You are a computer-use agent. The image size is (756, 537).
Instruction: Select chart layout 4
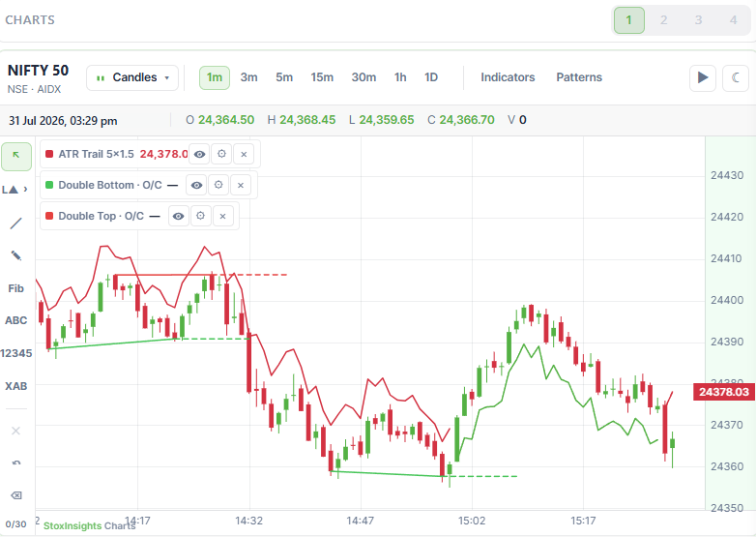coord(734,20)
